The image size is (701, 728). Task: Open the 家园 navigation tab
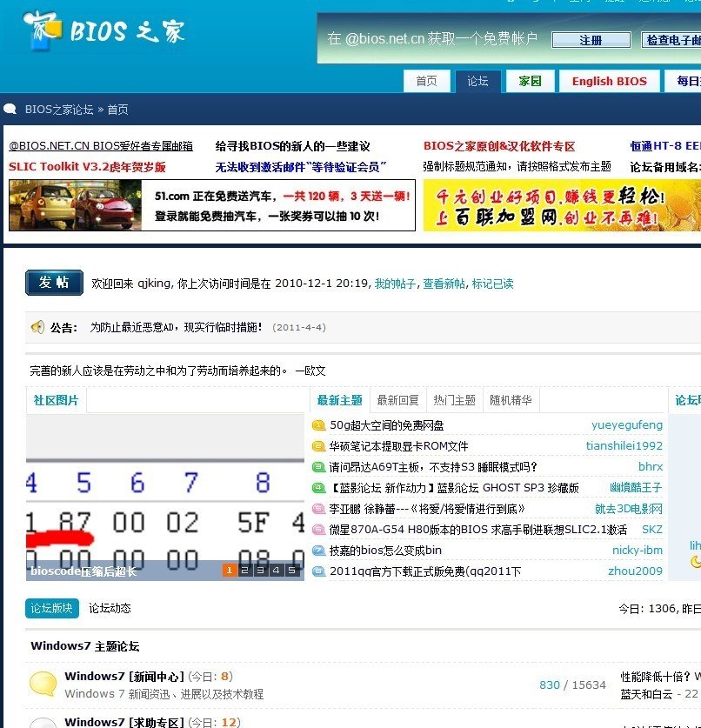click(x=531, y=81)
